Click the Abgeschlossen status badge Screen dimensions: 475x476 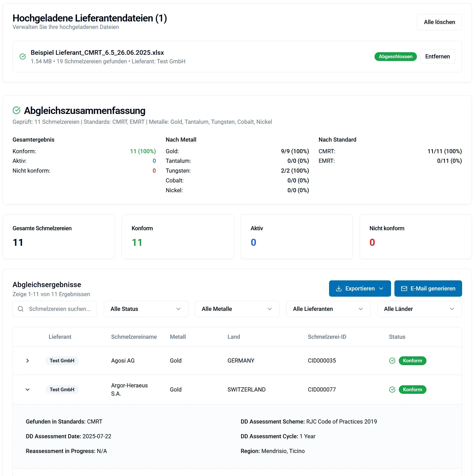point(395,57)
